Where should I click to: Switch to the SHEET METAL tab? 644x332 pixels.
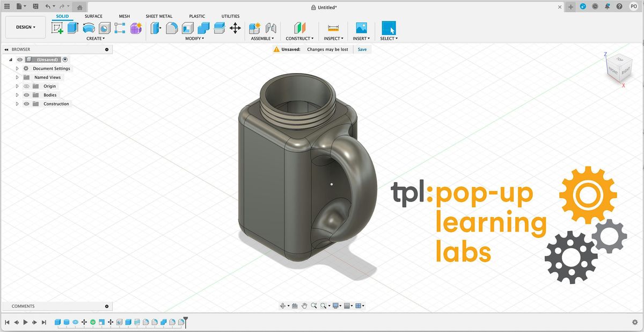click(159, 16)
